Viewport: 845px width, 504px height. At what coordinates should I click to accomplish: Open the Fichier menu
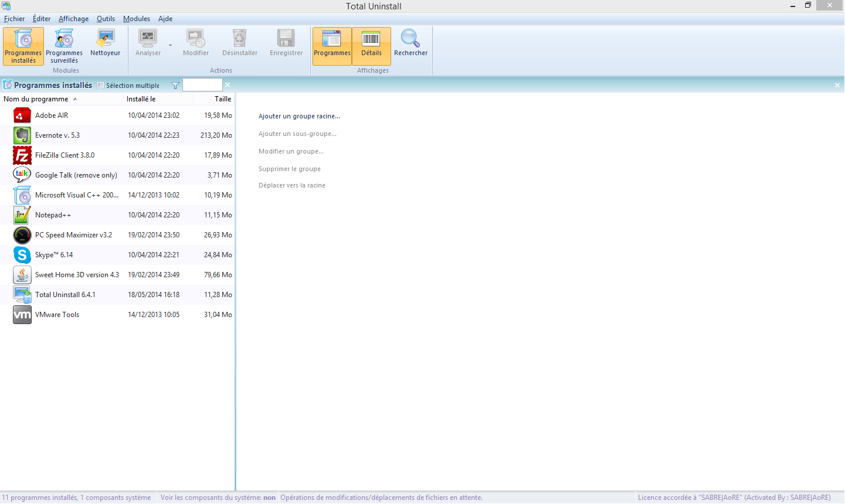15,19
